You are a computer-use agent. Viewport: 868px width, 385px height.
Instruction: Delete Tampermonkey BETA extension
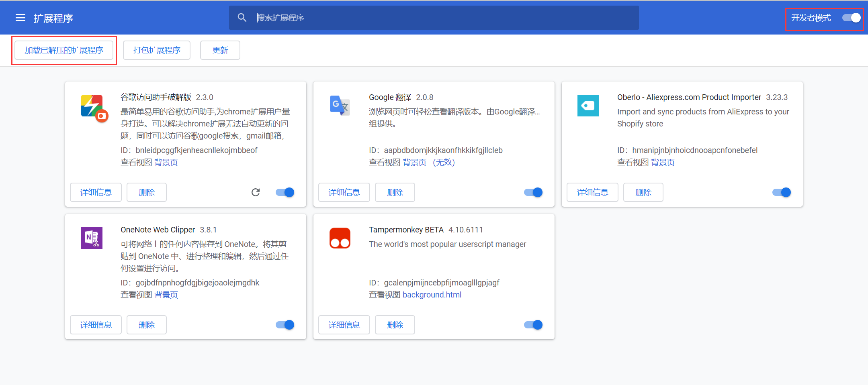(395, 325)
